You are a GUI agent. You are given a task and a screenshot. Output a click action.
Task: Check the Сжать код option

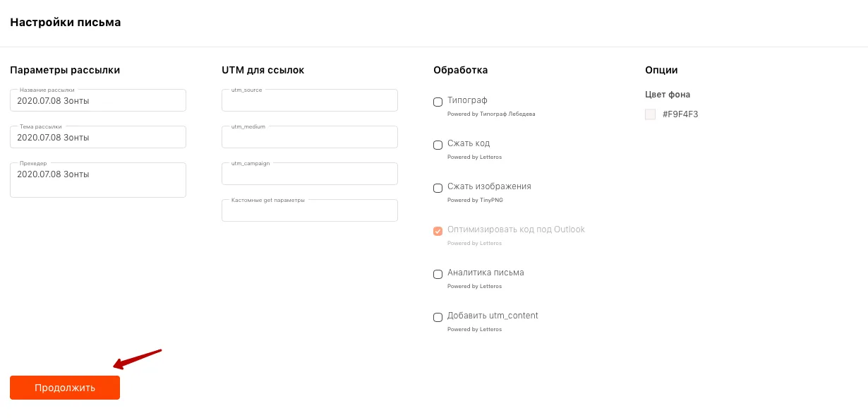[438, 145]
